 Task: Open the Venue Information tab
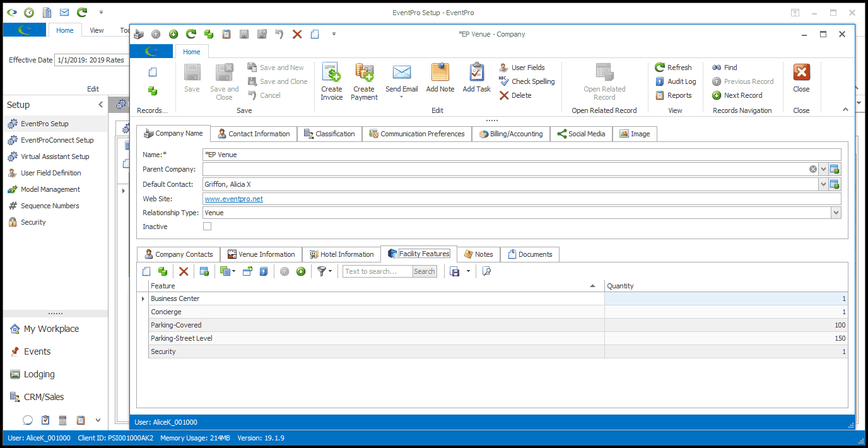[x=261, y=254]
